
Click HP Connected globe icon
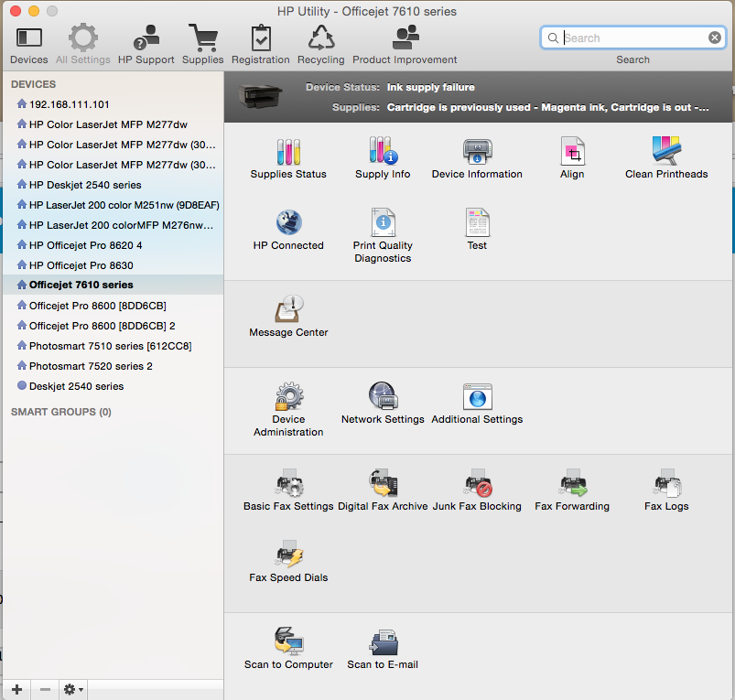[x=288, y=223]
